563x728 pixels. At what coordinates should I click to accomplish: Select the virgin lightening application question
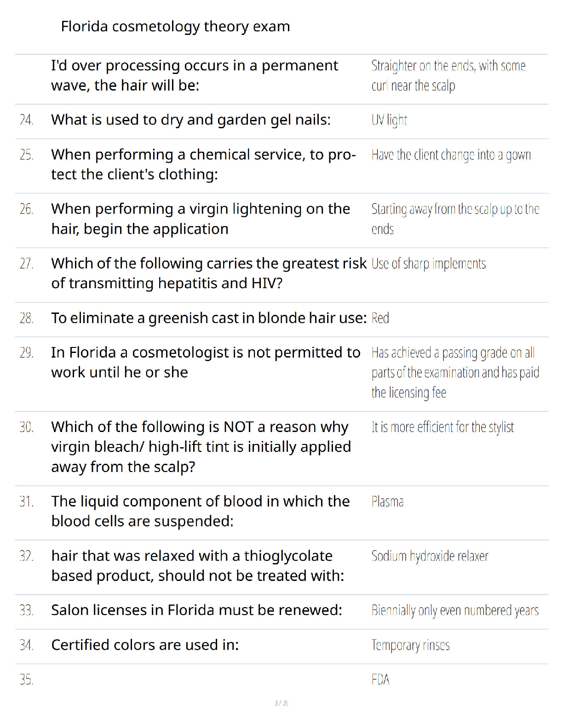pyautogui.click(x=201, y=219)
